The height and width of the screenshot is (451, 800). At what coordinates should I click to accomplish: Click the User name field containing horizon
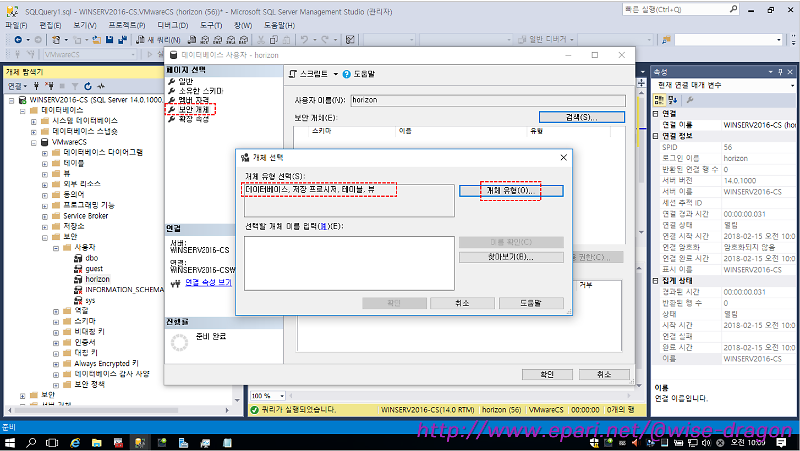488,101
